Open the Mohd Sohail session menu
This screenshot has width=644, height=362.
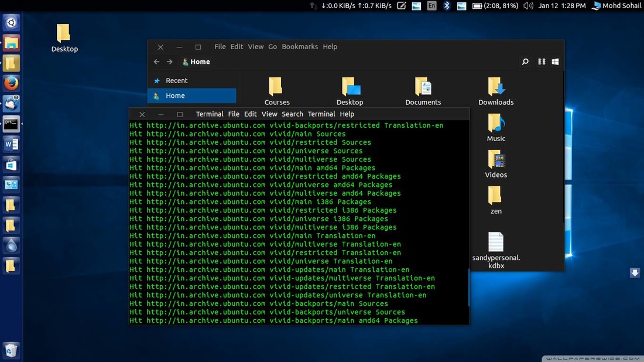coord(617,6)
